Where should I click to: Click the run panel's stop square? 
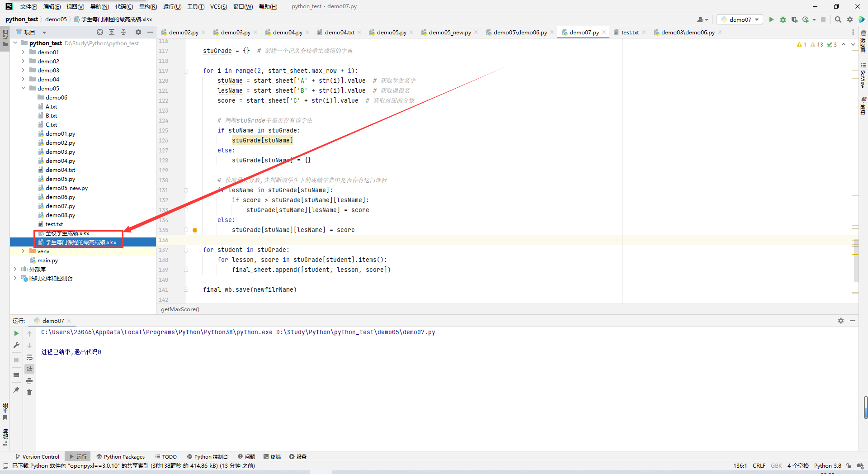click(x=16, y=360)
